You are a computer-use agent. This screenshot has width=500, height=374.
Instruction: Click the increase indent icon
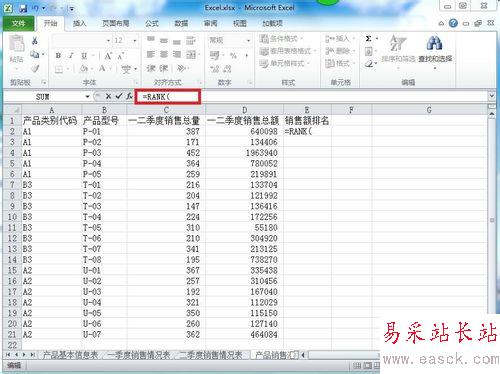tap(164, 68)
